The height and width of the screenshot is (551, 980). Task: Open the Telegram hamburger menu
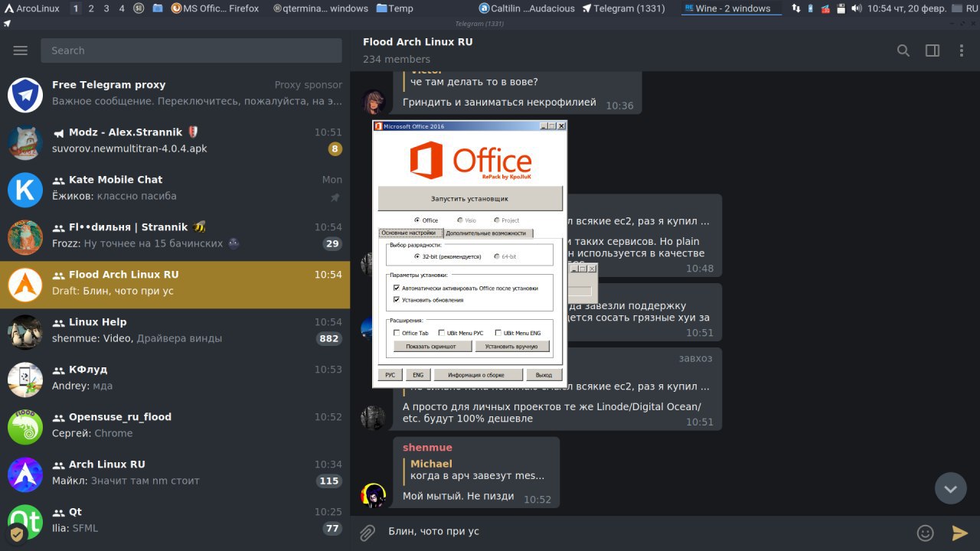[21, 51]
